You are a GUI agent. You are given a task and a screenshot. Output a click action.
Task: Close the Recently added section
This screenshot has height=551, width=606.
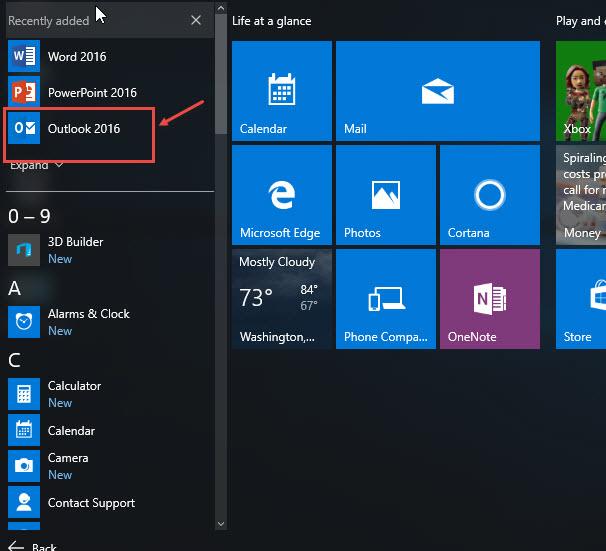click(196, 20)
